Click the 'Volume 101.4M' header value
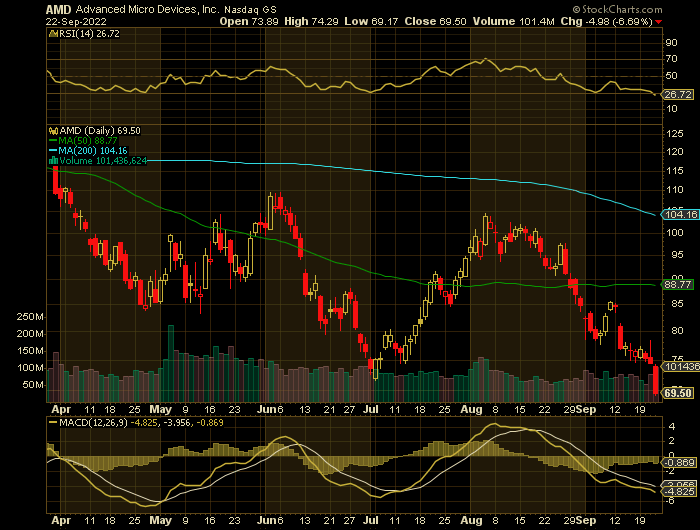The width and height of the screenshot is (700, 530). 514,21
